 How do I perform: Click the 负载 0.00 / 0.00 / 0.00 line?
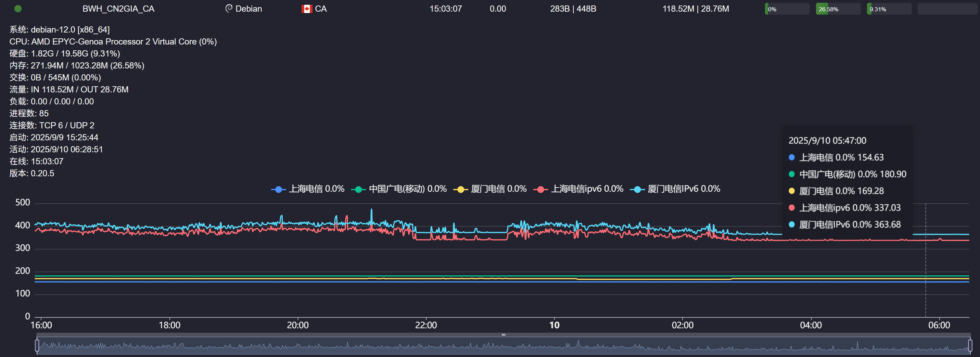51,102
